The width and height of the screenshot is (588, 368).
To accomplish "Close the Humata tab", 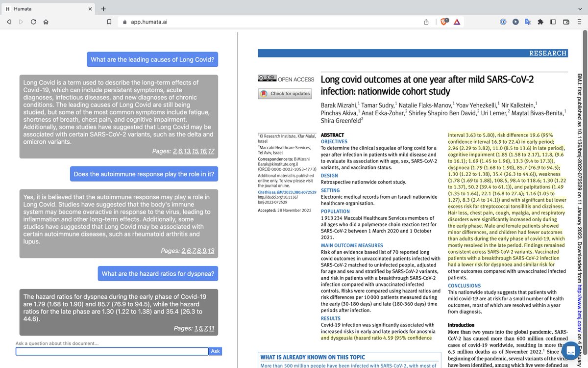I will tap(90, 8).
